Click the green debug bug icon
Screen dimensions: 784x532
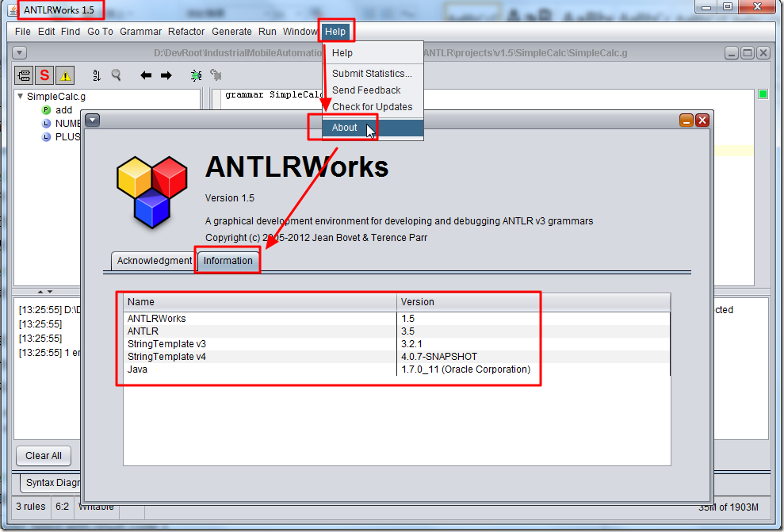point(196,75)
